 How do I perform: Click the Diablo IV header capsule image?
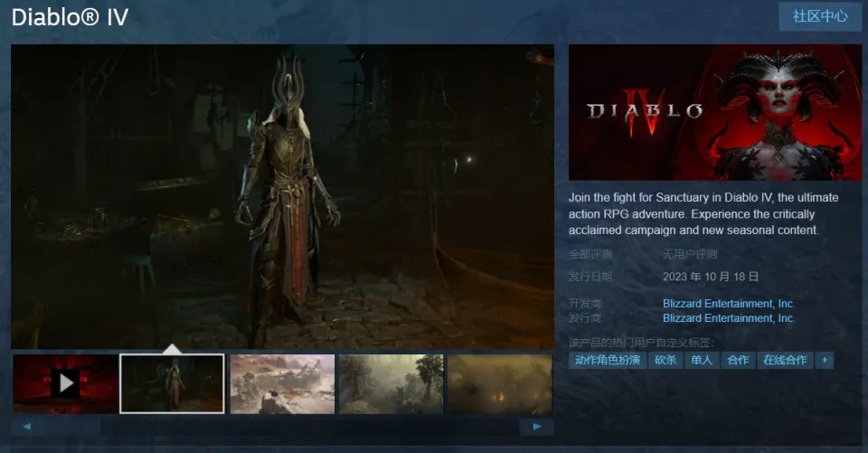point(715,112)
